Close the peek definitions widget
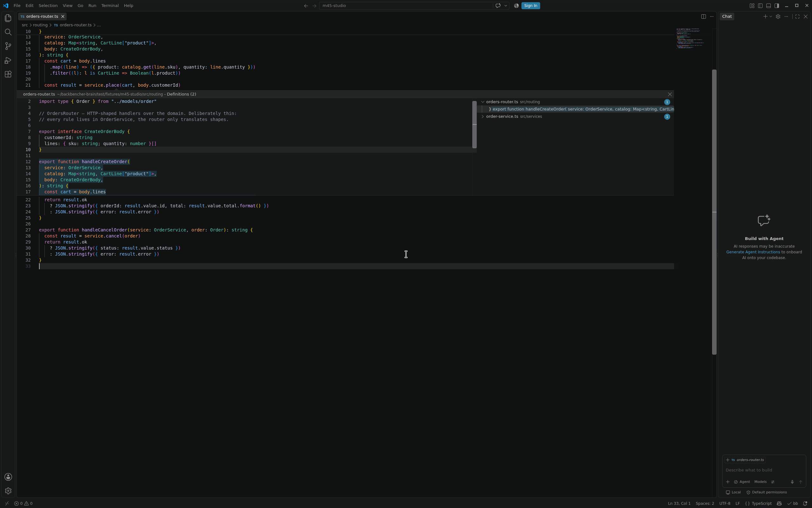The image size is (812, 508). pos(670,94)
